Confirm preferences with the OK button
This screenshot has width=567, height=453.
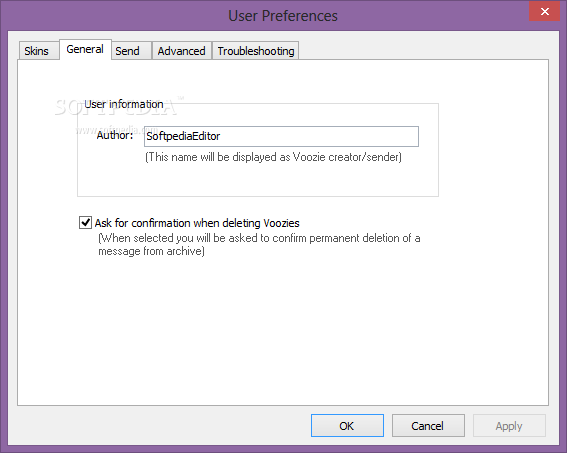point(347,426)
